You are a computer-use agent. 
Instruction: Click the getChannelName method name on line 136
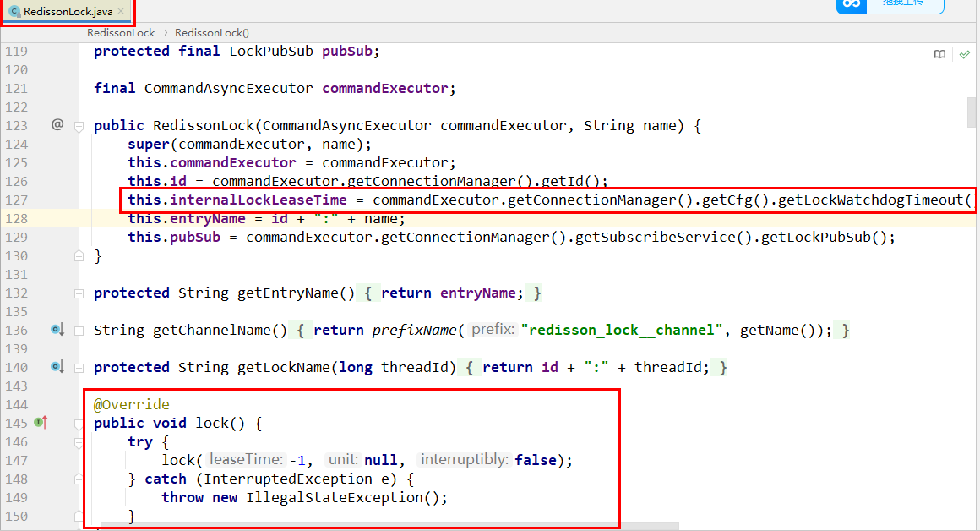tap(212, 331)
